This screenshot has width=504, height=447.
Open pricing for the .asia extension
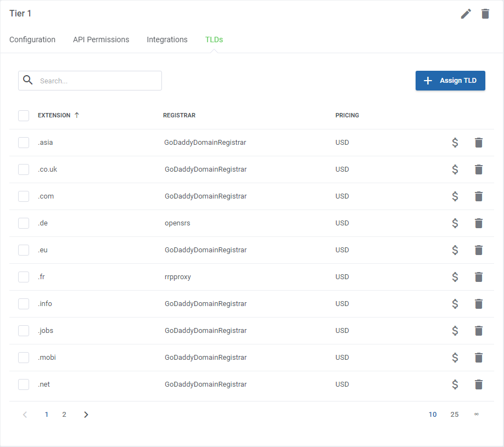click(x=455, y=143)
